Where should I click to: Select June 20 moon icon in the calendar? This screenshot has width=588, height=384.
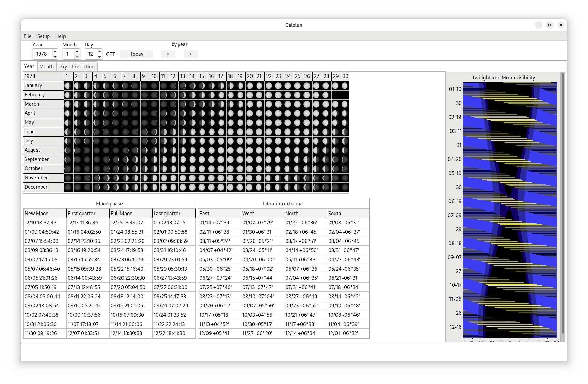click(x=250, y=132)
